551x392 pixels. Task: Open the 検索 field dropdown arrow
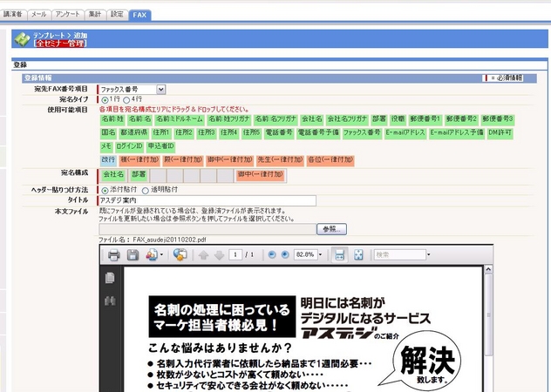[429, 254]
